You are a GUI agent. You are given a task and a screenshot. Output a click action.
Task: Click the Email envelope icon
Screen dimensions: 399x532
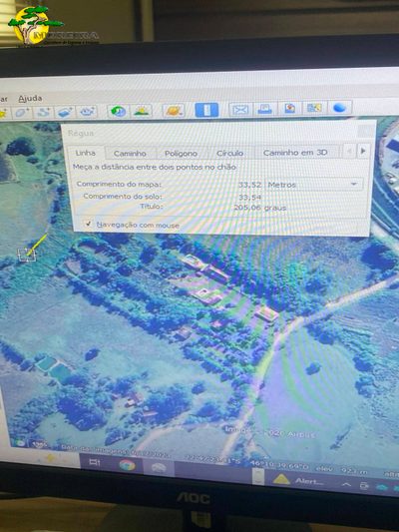click(x=240, y=109)
